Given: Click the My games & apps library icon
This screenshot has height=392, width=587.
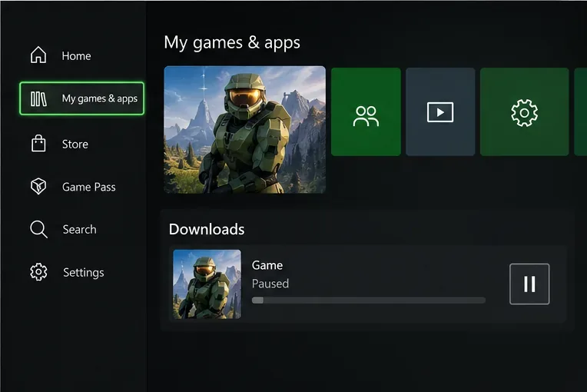Looking at the screenshot, I should (38, 99).
